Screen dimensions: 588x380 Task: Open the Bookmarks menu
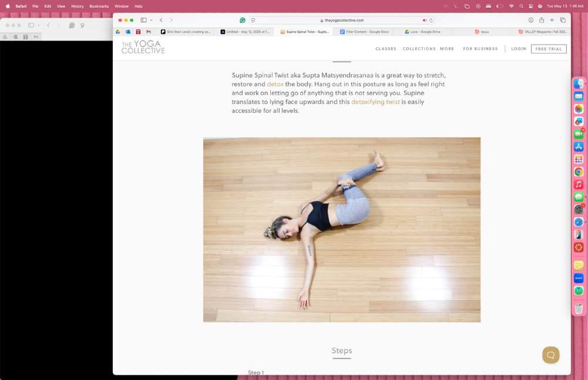pyautogui.click(x=99, y=6)
